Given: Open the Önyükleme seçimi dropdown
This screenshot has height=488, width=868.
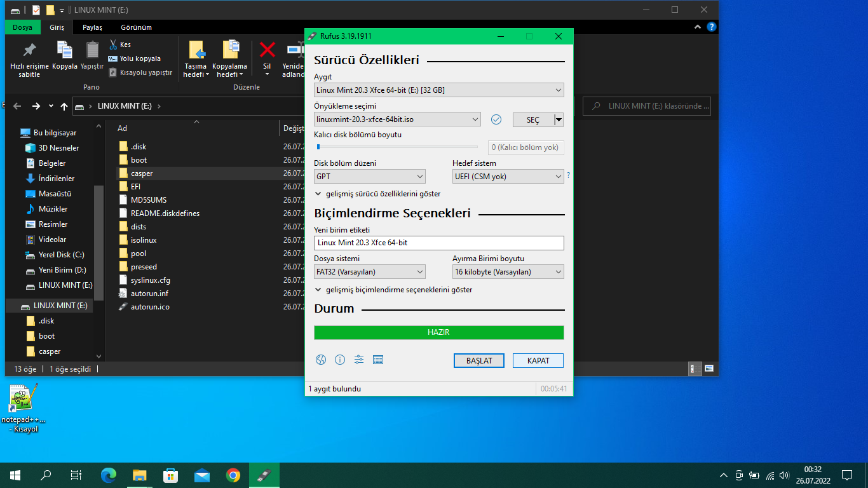Looking at the screenshot, I should pos(397,119).
